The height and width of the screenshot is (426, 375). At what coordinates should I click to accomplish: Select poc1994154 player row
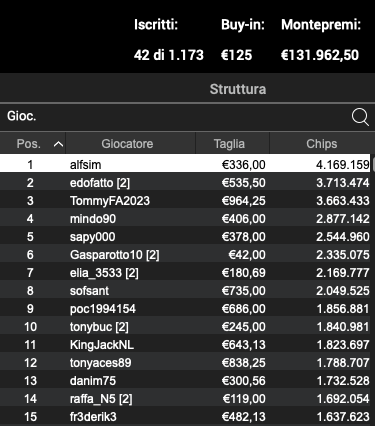point(185,309)
